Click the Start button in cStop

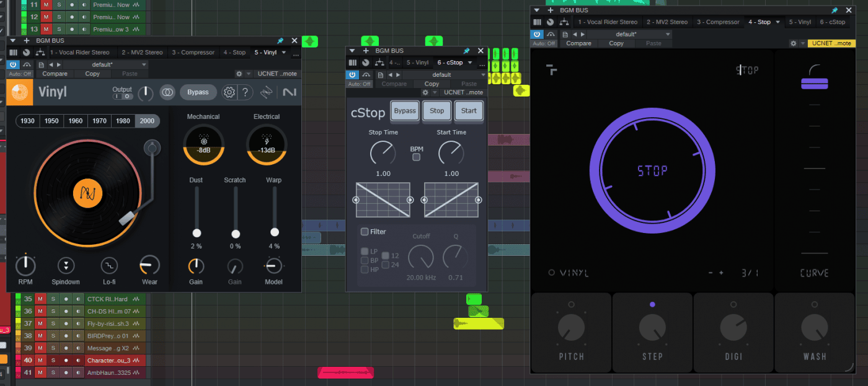pyautogui.click(x=469, y=111)
